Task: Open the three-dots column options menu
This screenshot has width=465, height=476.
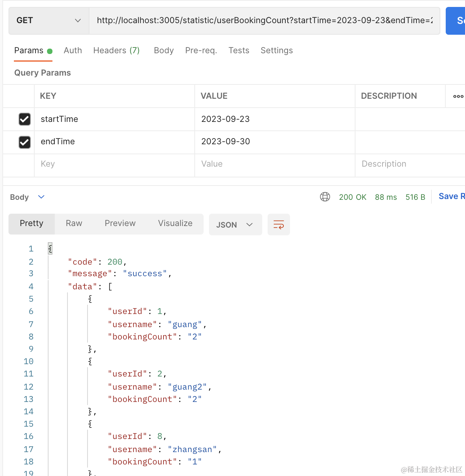Action: tap(458, 96)
